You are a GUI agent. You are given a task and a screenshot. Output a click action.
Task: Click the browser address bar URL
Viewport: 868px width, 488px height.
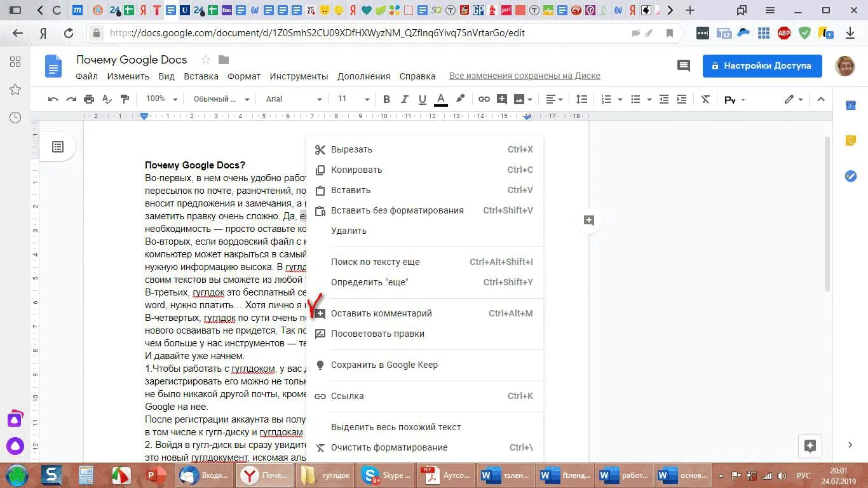tap(317, 33)
